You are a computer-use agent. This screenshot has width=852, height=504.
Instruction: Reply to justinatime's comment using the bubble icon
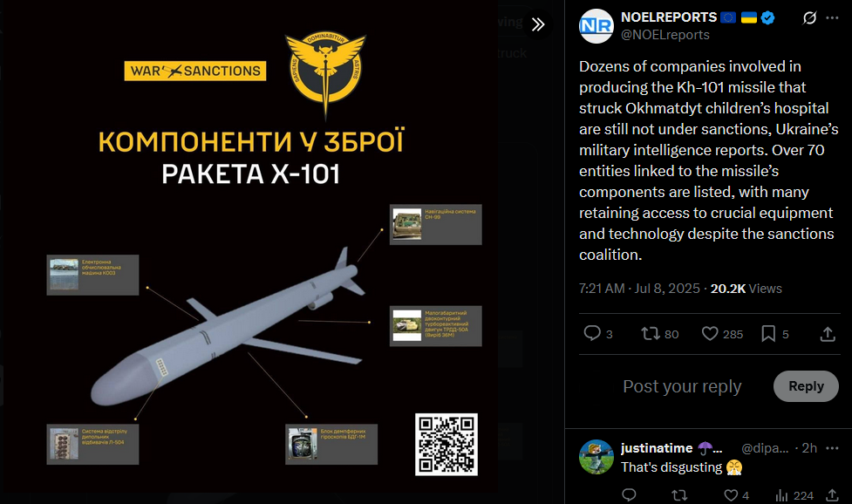tap(629, 494)
